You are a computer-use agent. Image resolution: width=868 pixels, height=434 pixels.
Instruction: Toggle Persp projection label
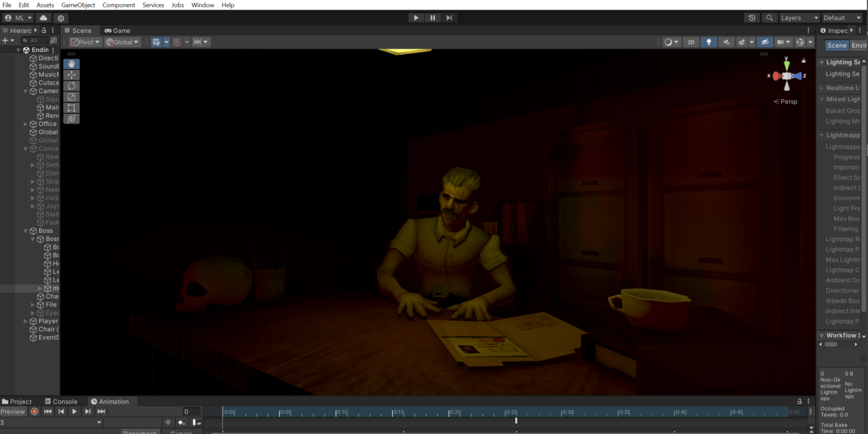[785, 101]
